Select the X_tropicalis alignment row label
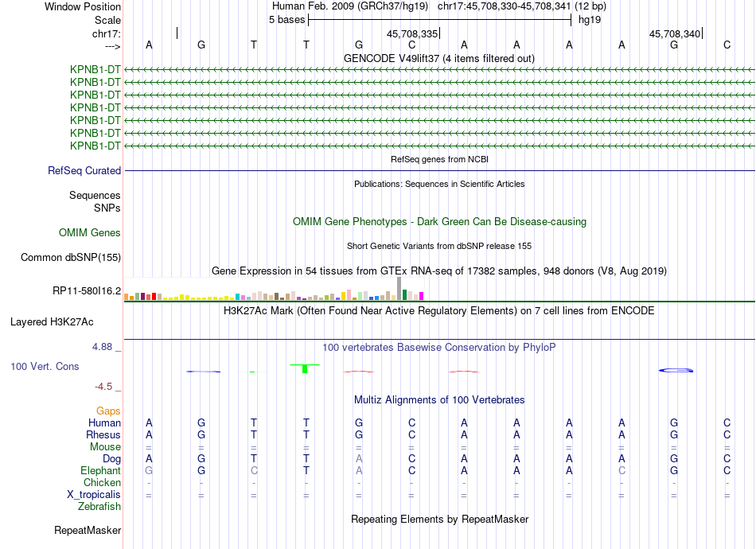Viewport: 756px width, 549px height. click(94, 495)
